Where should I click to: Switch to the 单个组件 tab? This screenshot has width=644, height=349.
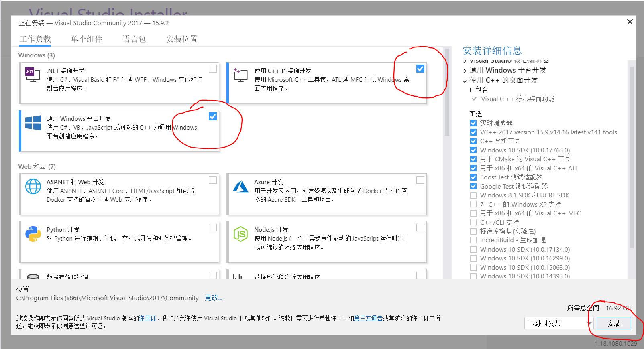[x=87, y=39]
